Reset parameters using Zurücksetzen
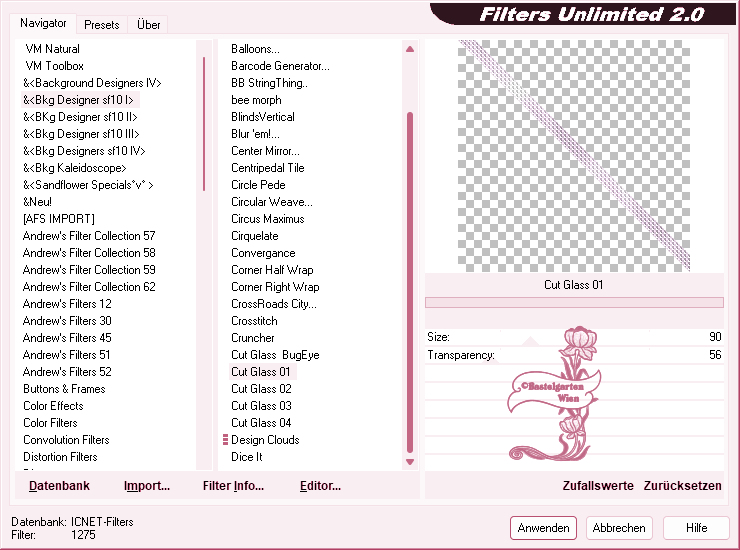The image size is (740, 550). [x=682, y=486]
